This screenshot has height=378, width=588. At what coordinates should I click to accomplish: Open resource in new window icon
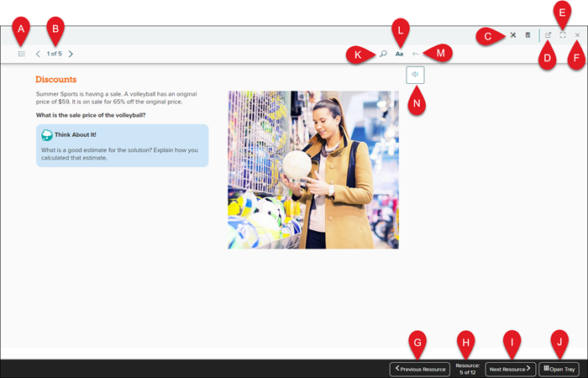click(548, 35)
